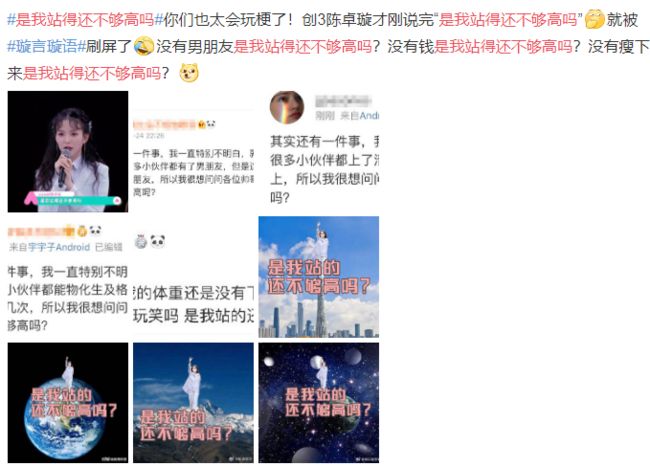Open the snowy mountain meme image
The height and width of the screenshot is (466, 650).
[x=194, y=403]
